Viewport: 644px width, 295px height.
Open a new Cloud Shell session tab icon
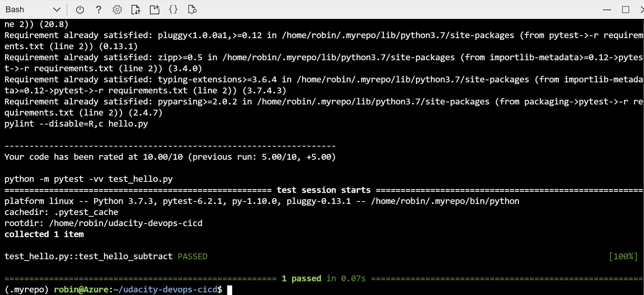pyautogui.click(x=154, y=9)
